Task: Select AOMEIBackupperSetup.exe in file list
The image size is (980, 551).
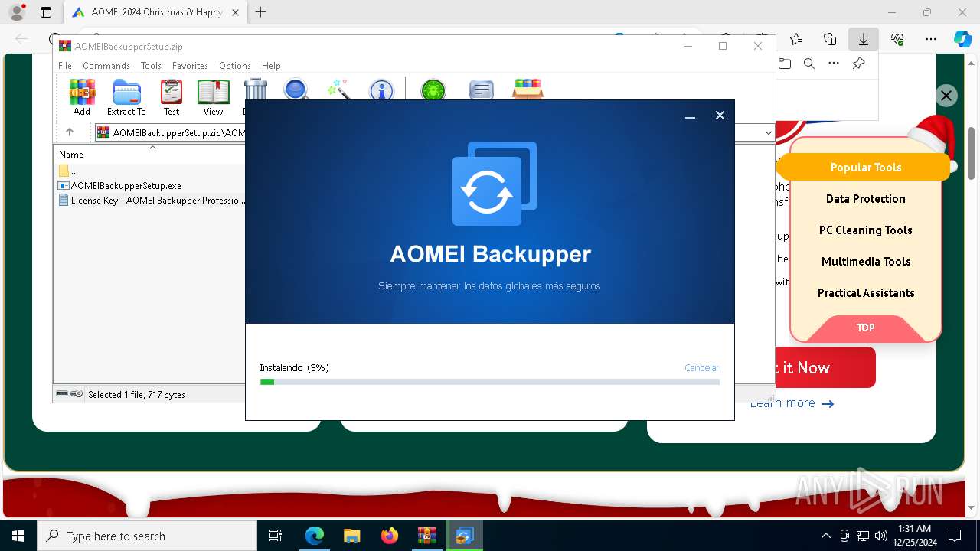Action: point(126,185)
